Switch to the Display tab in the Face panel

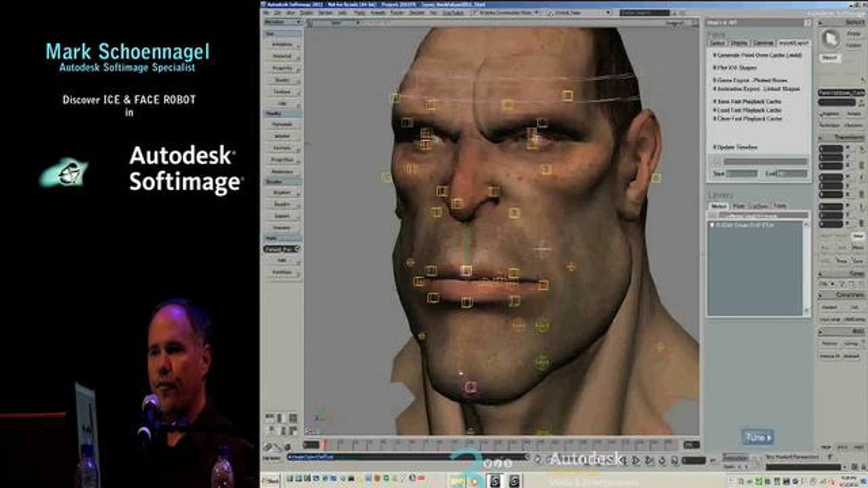coord(739,43)
